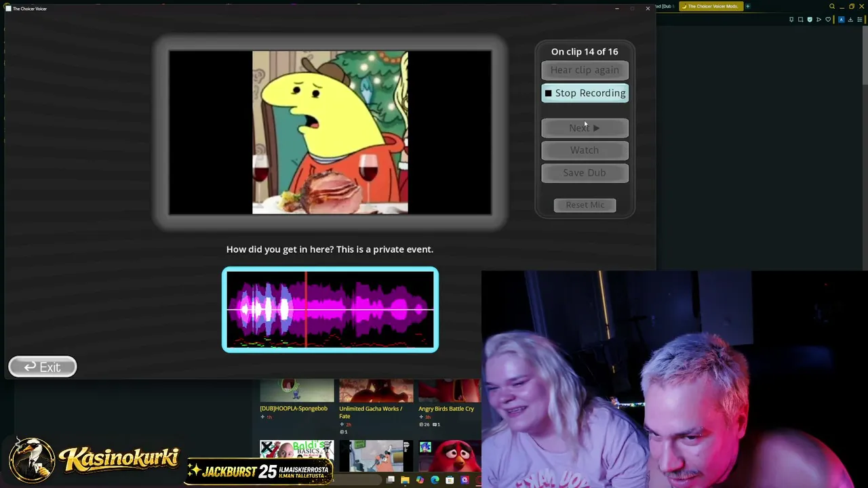Open the sad red bird mod thumbnail
The width and height of the screenshot is (868, 488).
tap(450, 456)
